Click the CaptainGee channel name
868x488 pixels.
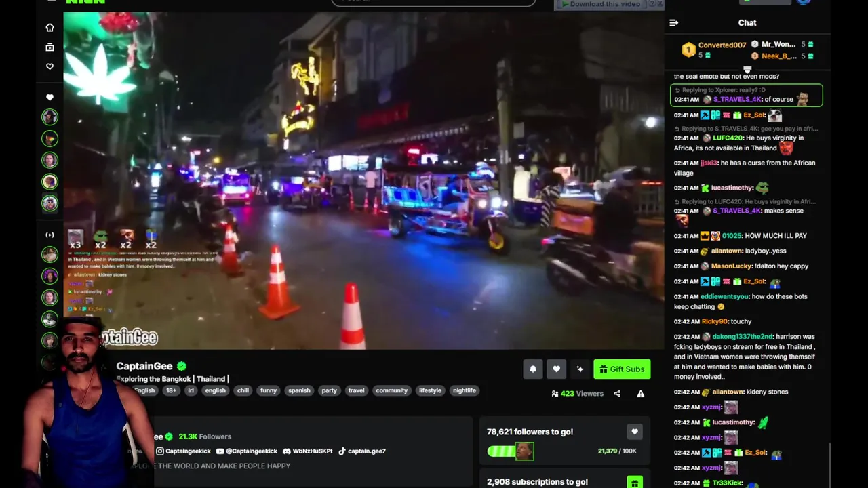[x=144, y=366]
